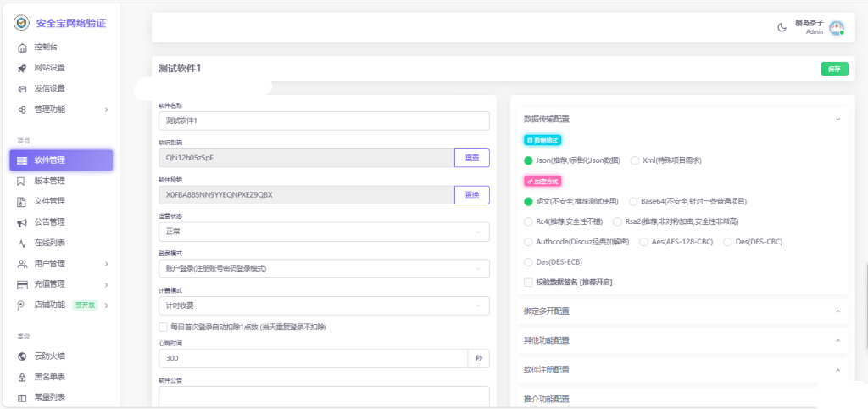Click the 充值管理 credit card icon
The width and height of the screenshot is (868, 409).
tap(22, 284)
